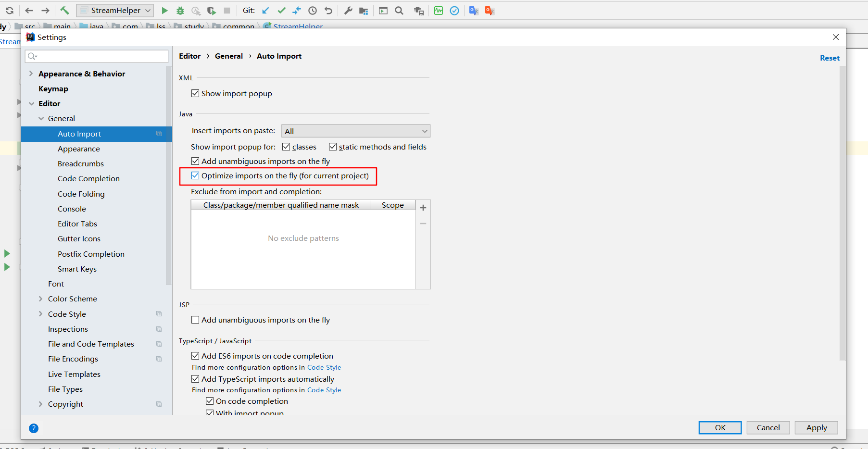The image size is (868, 449).
Task: Click the per-project icon beside File Encodings
Action: 159,359
